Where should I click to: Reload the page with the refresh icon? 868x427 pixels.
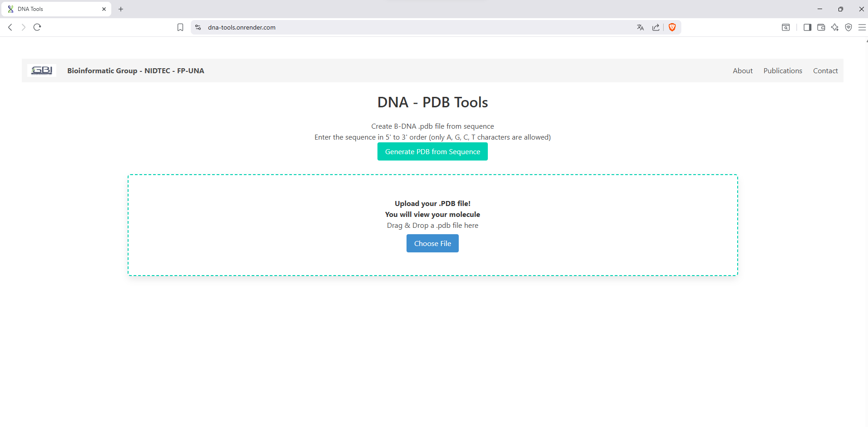click(37, 27)
